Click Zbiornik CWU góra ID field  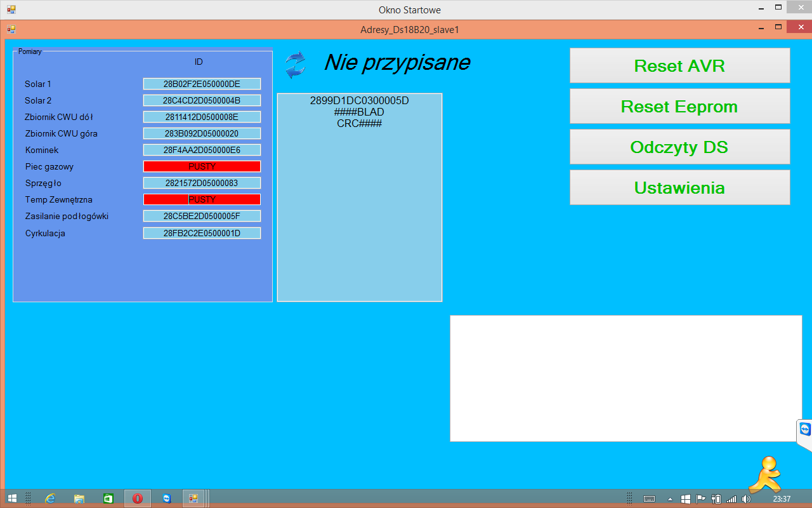tap(202, 133)
